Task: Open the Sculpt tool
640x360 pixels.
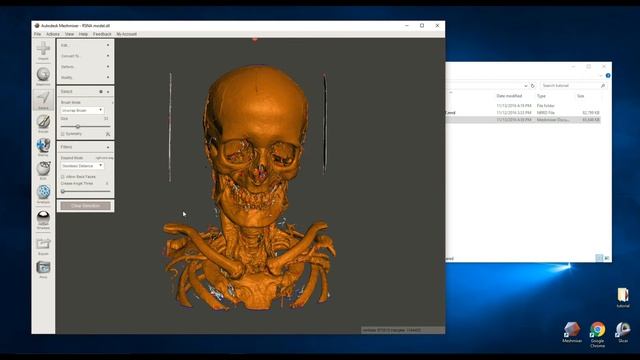Action: tap(43, 123)
